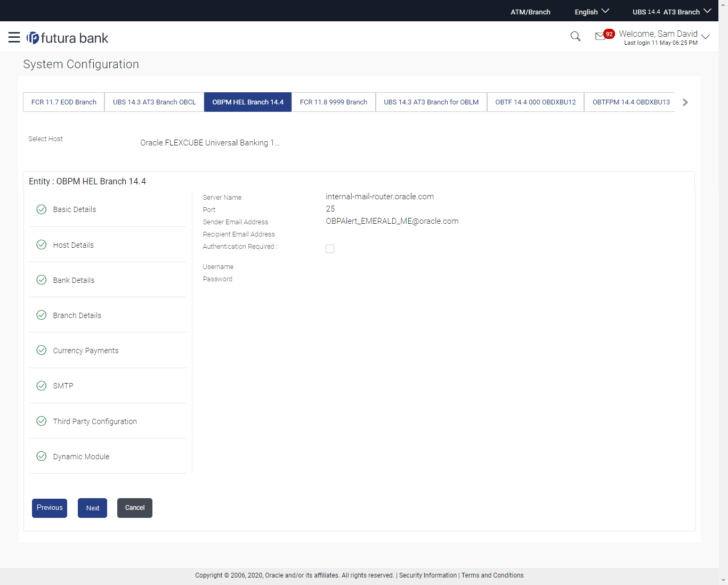This screenshot has height=585, width=728.
Task: Open the FCR 11.8 9999 Branch tab
Action: [x=334, y=102]
